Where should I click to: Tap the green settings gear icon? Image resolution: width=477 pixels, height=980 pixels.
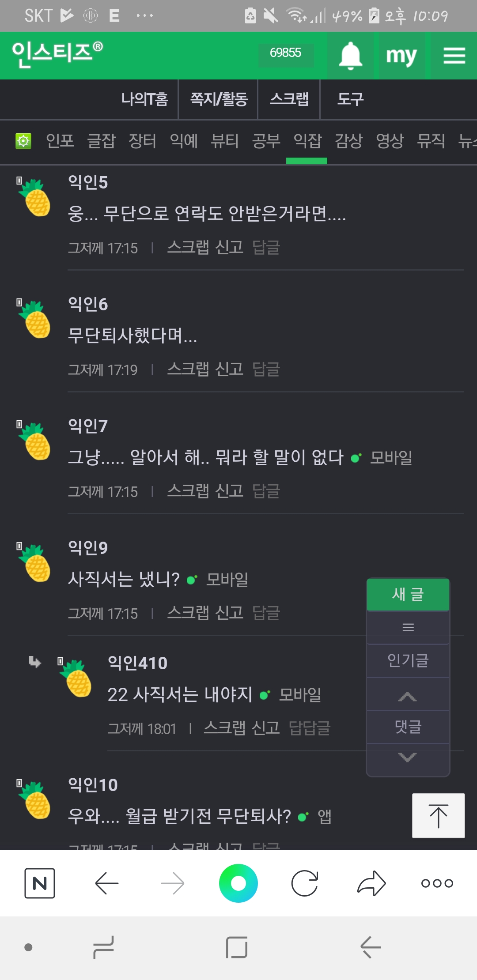(x=23, y=141)
